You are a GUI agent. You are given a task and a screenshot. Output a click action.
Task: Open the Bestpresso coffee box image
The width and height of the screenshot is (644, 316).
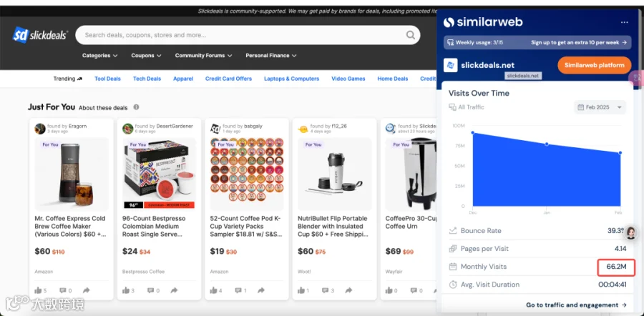159,174
